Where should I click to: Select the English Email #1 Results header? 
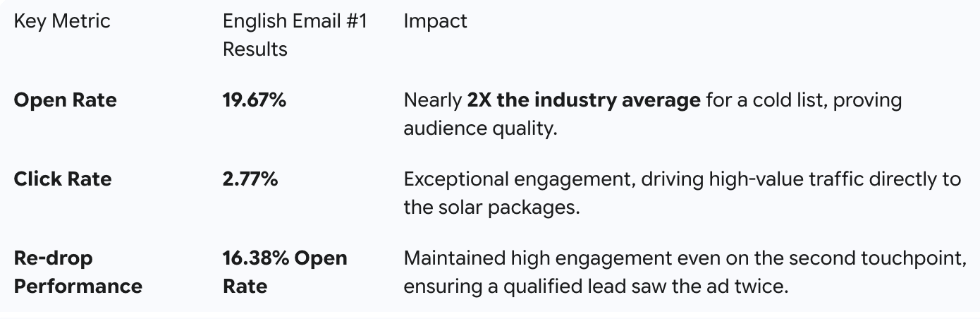[295, 35]
